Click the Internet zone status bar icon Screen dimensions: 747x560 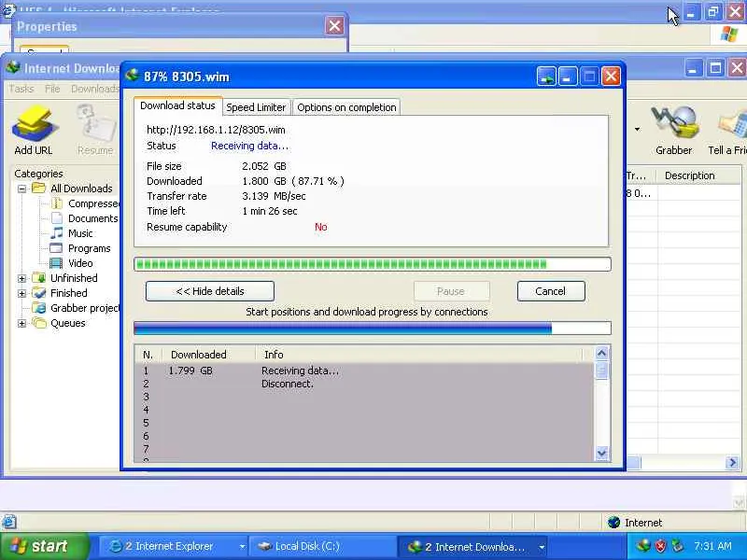pyautogui.click(x=614, y=523)
